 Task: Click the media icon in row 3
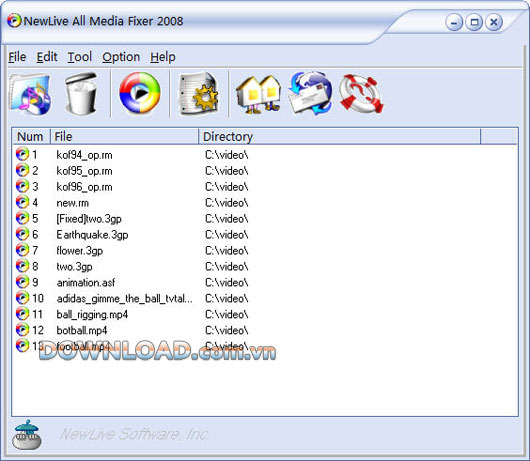pos(22,186)
